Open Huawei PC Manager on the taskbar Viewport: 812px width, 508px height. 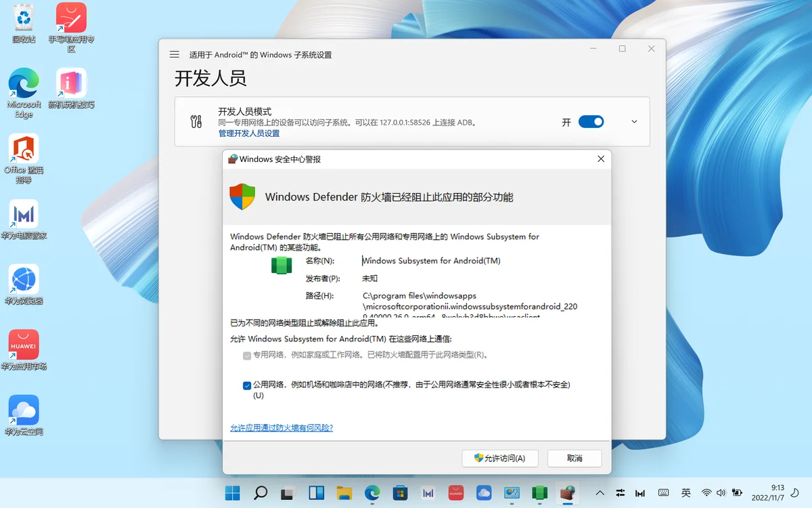click(428, 493)
